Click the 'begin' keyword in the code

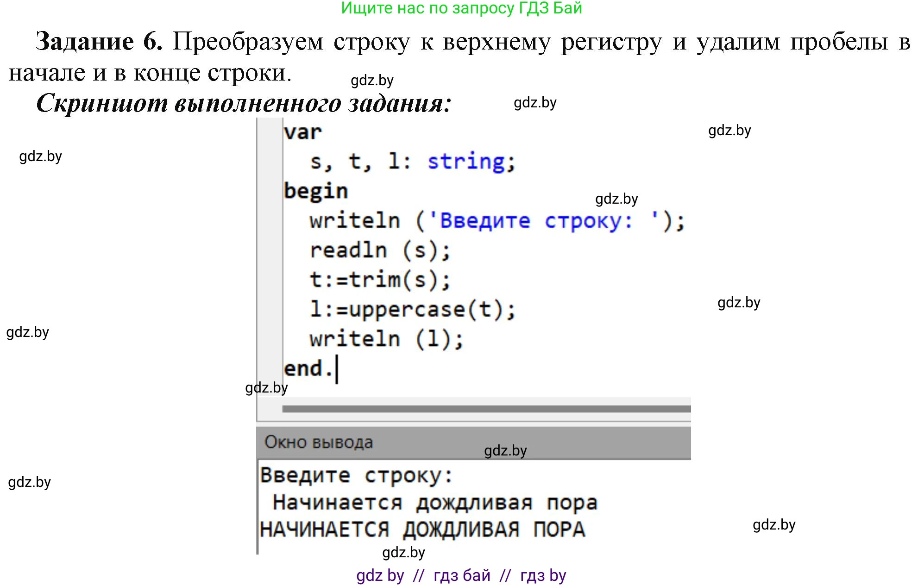(x=316, y=191)
